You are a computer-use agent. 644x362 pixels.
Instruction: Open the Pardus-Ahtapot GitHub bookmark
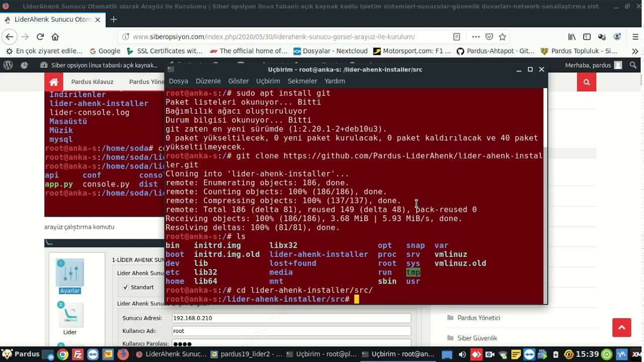pos(496,51)
